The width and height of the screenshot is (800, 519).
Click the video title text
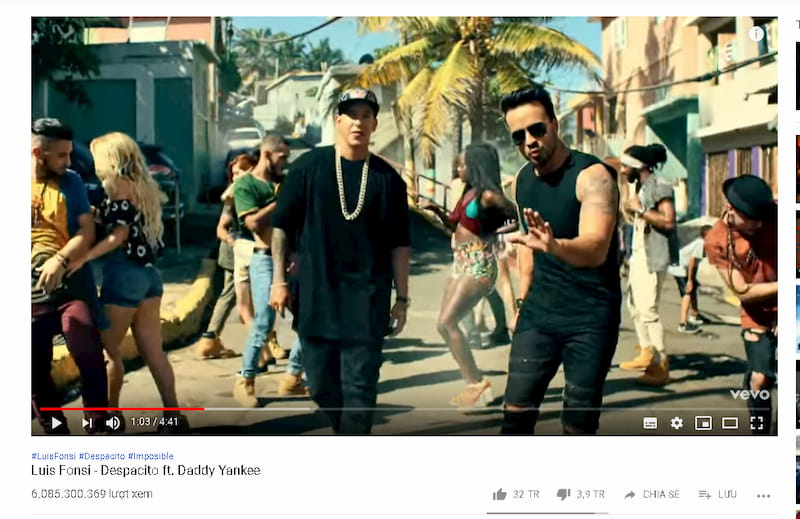(145, 470)
